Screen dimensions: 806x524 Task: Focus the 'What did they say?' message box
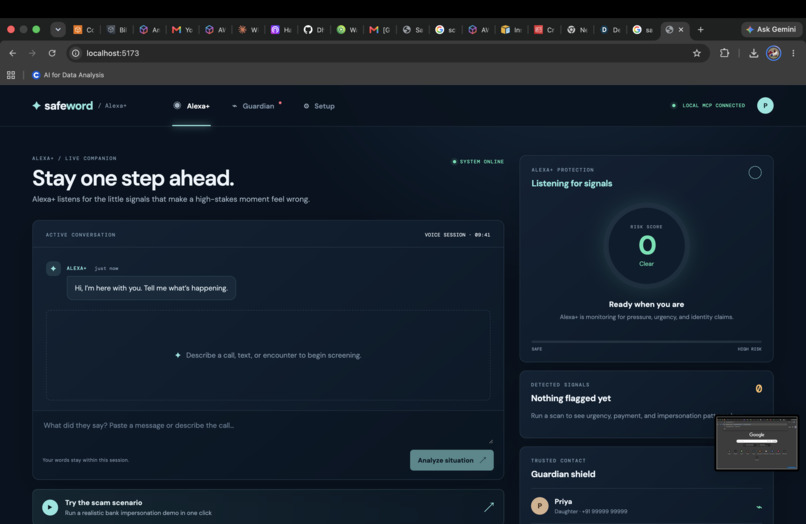[x=267, y=429]
